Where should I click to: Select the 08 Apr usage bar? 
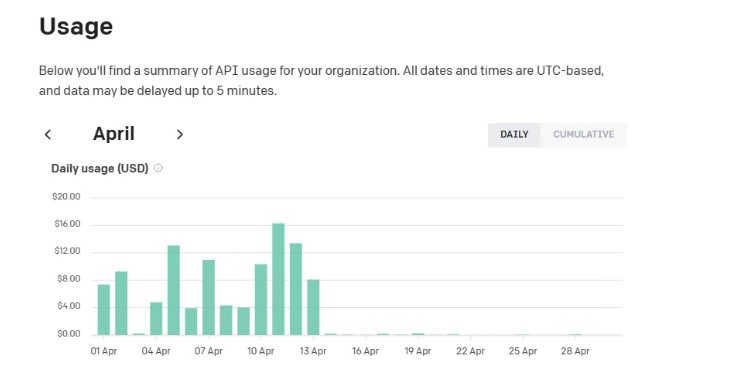coord(226,320)
